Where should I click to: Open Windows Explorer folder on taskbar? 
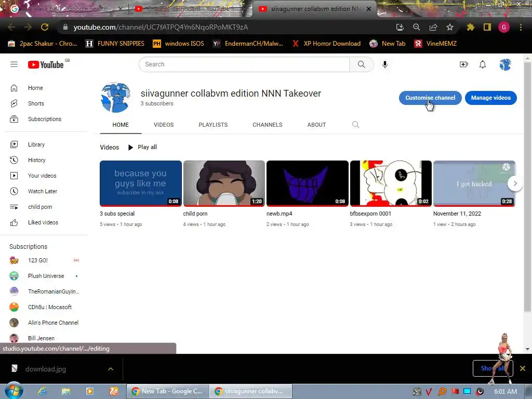point(66,391)
